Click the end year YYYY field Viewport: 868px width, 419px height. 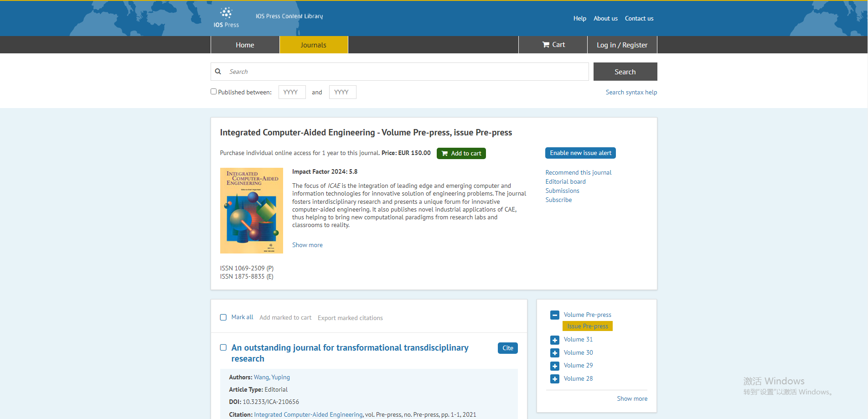[x=343, y=92]
